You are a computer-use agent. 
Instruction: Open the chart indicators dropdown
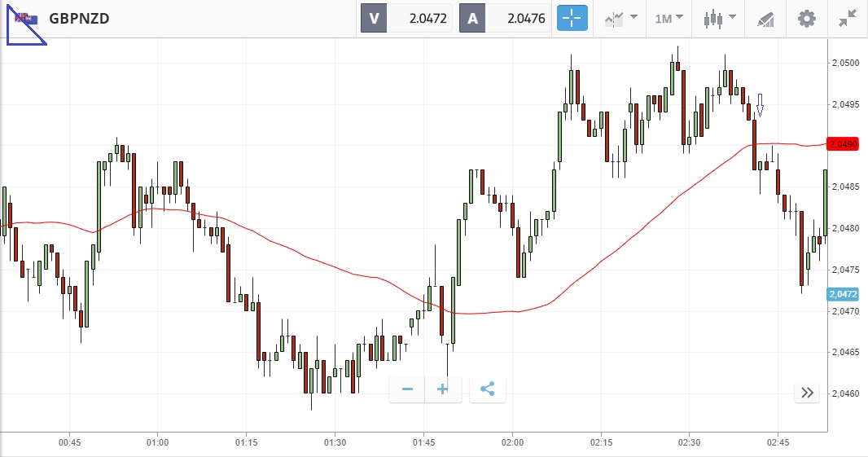tap(620, 18)
